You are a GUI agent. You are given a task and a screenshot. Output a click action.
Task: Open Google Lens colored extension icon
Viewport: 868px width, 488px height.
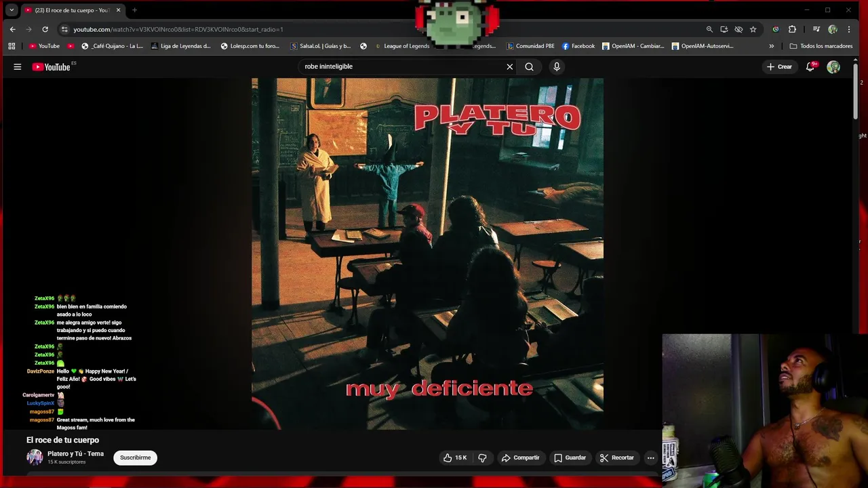(x=776, y=29)
